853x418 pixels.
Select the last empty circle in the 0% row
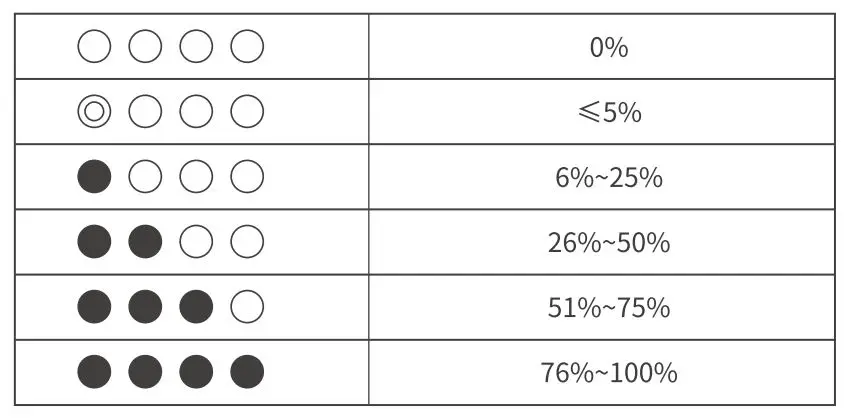247,46
